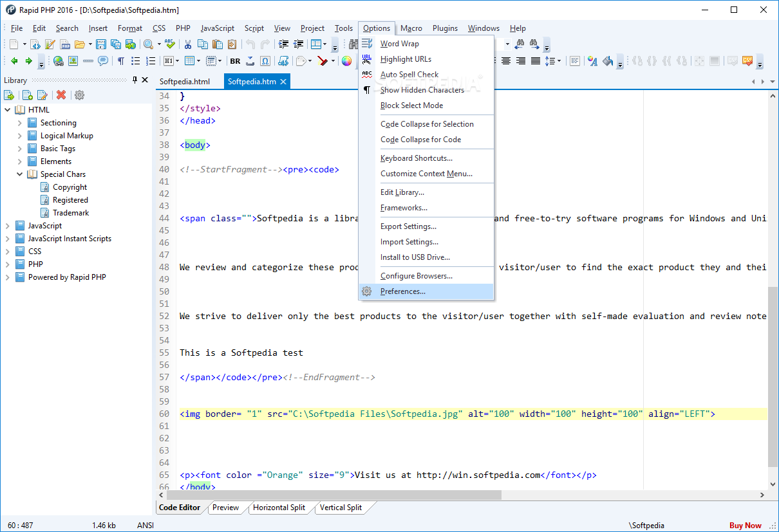
Task: Expand the JavaScript library node
Action: point(8,226)
